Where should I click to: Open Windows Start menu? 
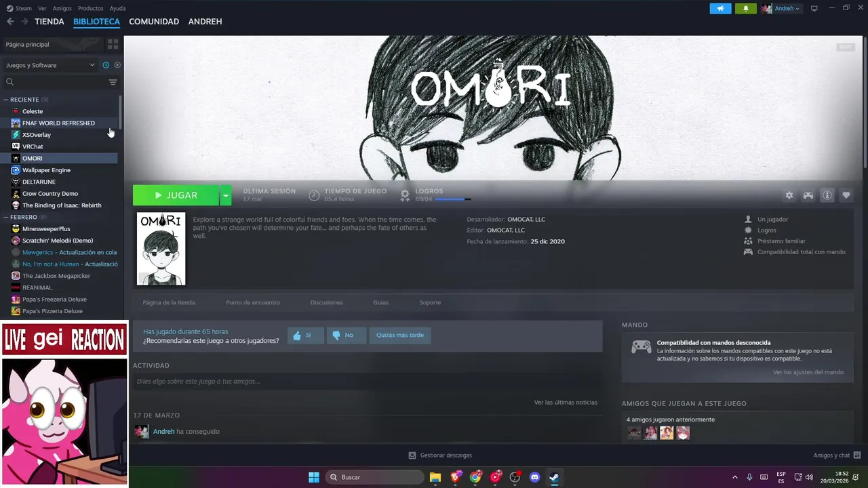pos(314,477)
